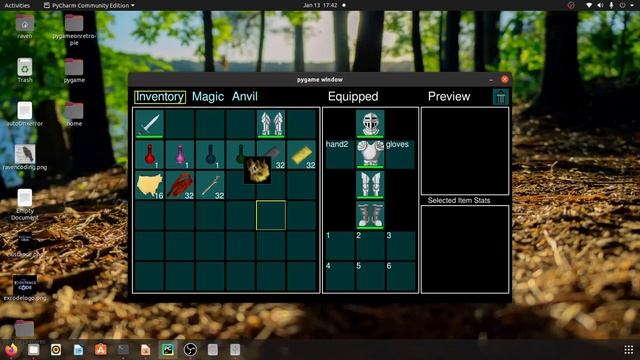
Task: Click quick slot 5
Action: (370, 276)
